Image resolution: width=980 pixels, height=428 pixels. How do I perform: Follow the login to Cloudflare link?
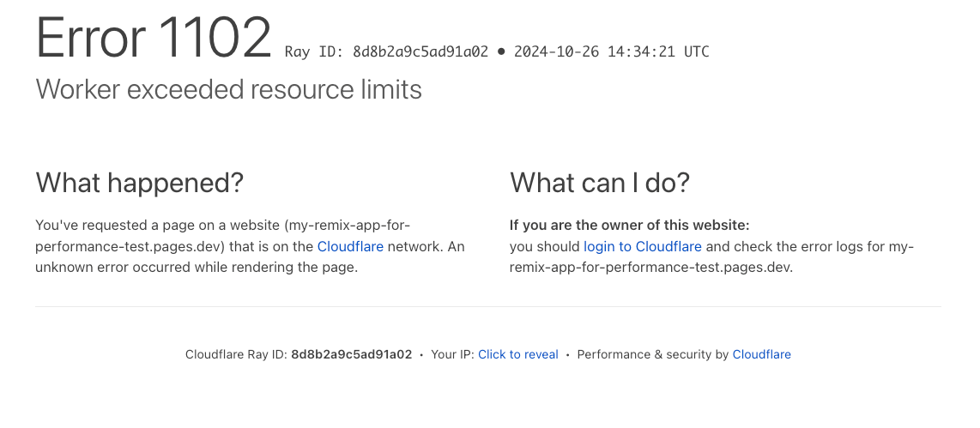click(x=643, y=246)
